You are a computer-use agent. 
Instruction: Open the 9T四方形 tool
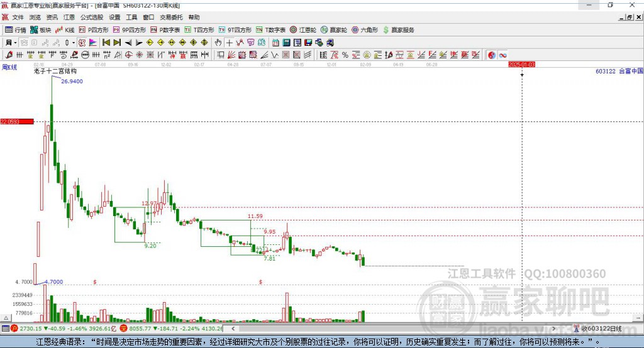(x=235, y=30)
